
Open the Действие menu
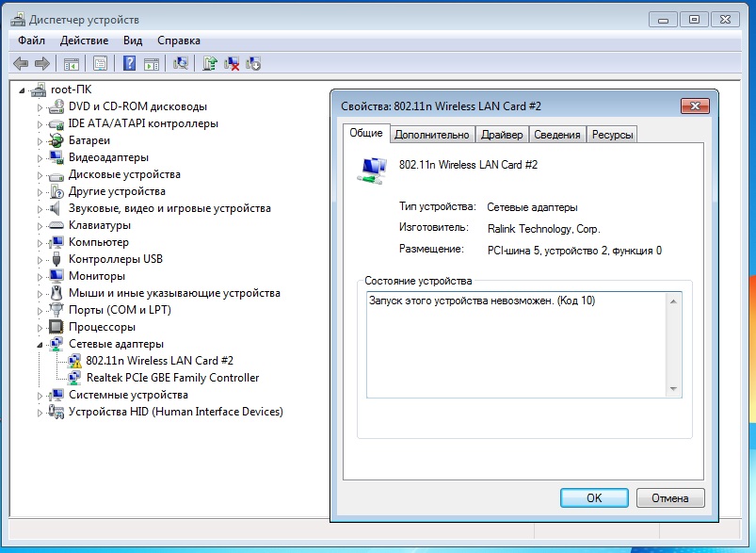(84, 41)
